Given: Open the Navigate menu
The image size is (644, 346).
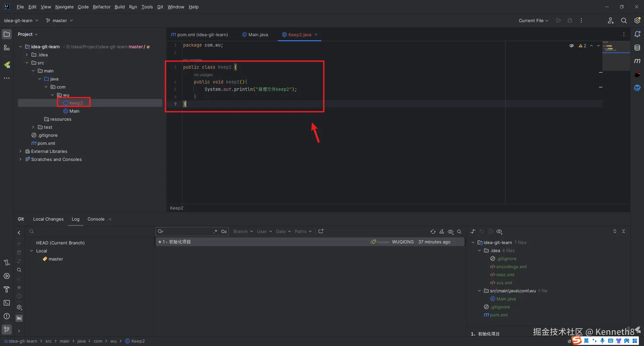Looking at the screenshot, I should point(64,7).
